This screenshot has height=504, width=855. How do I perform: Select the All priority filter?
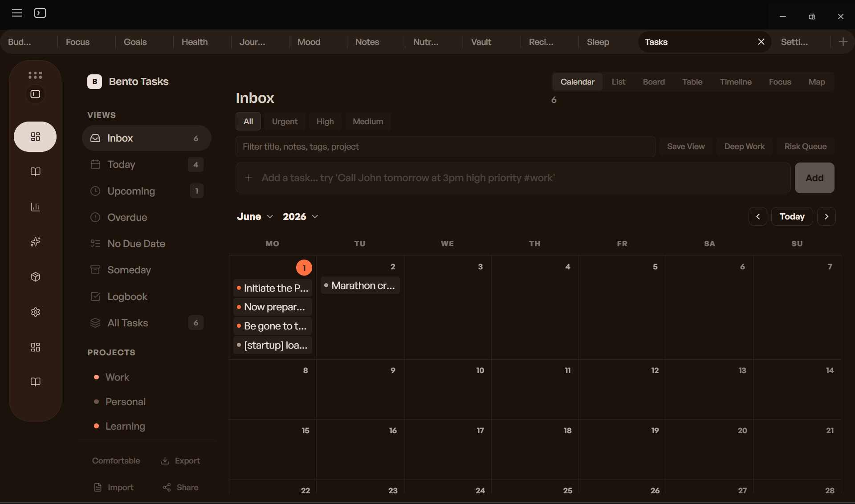(248, 122)
